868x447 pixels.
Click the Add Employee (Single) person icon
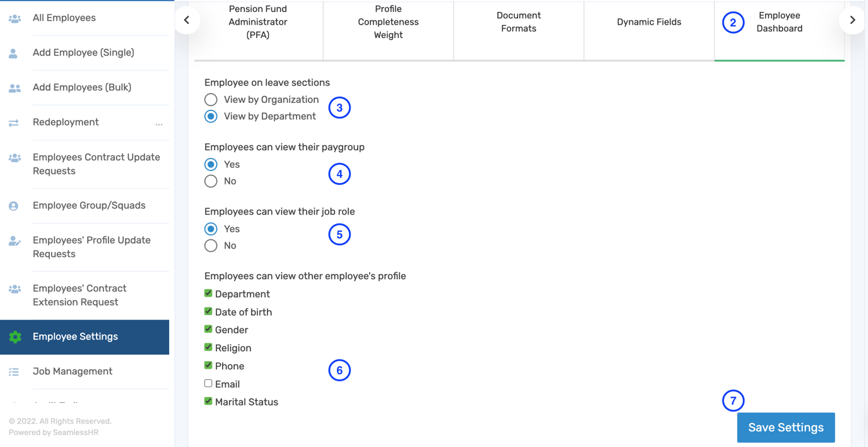[x=15, y=54]
